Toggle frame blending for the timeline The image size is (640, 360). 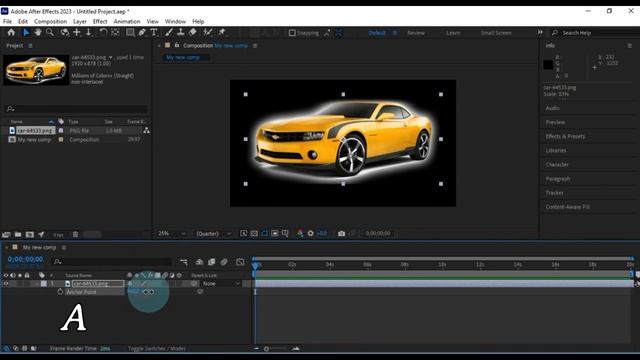(x=211, y=262)
